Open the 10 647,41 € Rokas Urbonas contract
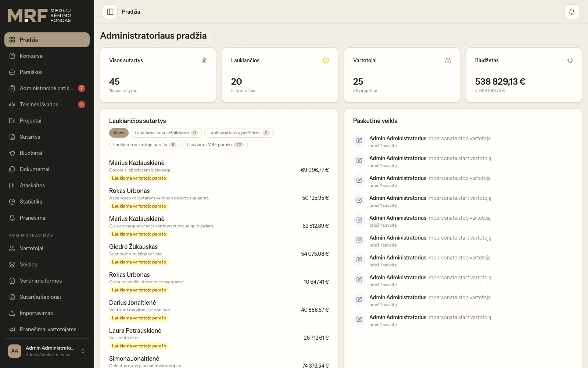Screen dimensions: 588x368 point(219,282)
